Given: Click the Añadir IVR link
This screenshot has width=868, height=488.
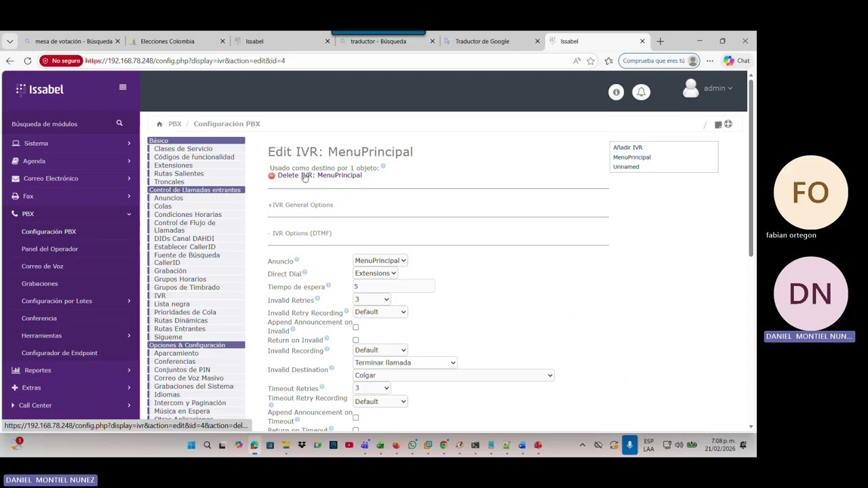Looking at the screenshot, I should point(628,148).
